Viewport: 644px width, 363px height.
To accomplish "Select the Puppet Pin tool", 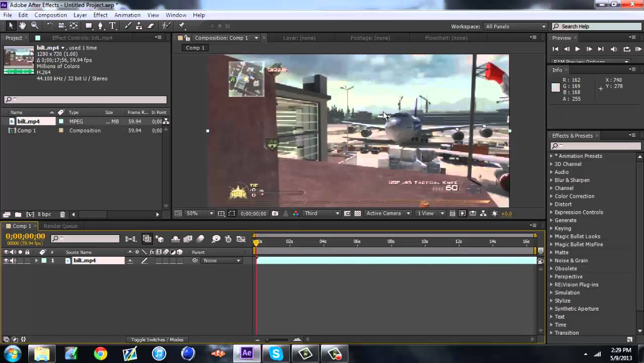I will [182, 26].
